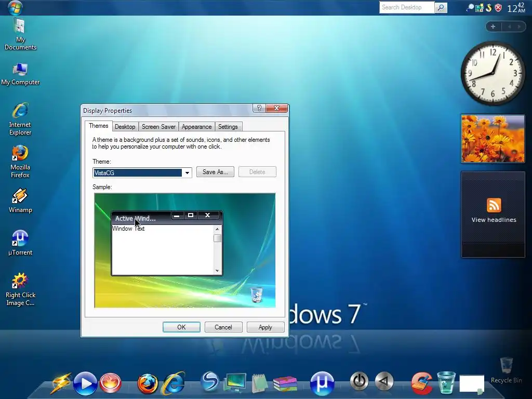Click previous-page arrow on sidebar control

pos(509,26)
